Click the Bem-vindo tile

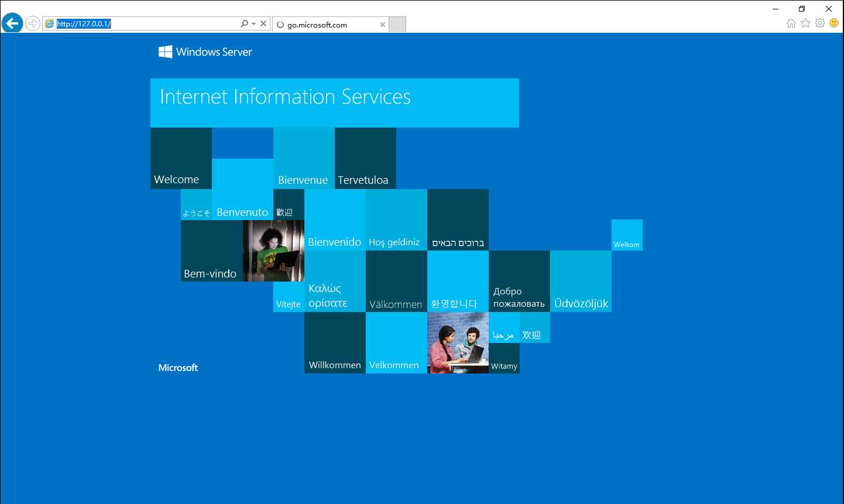tap(212, 251)
